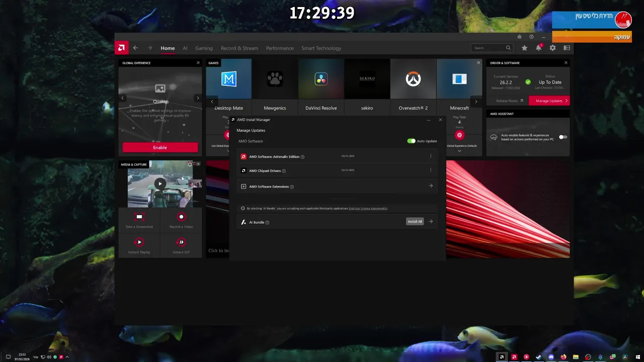Click the search magnifier icon
The height and width of the screenshot is (362, 644).
[x=508, y=48]
